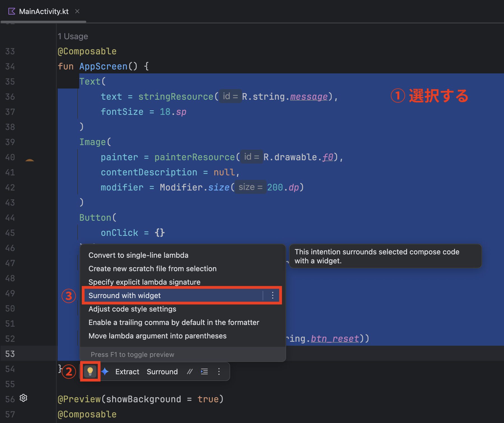Click the reformat code lines icon
Image resolution: width=504 pixels, height=423 pixels.
click(204, 371)
